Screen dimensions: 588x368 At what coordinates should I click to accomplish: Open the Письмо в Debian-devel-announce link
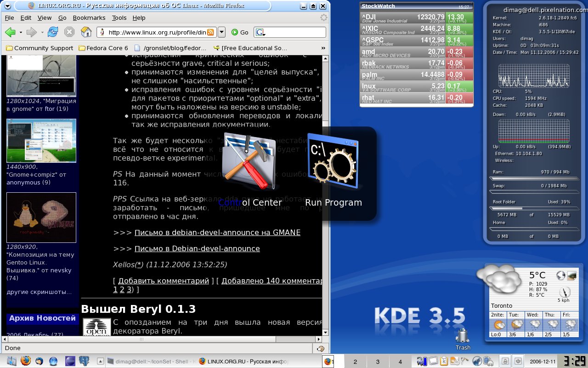click(197, 248)
